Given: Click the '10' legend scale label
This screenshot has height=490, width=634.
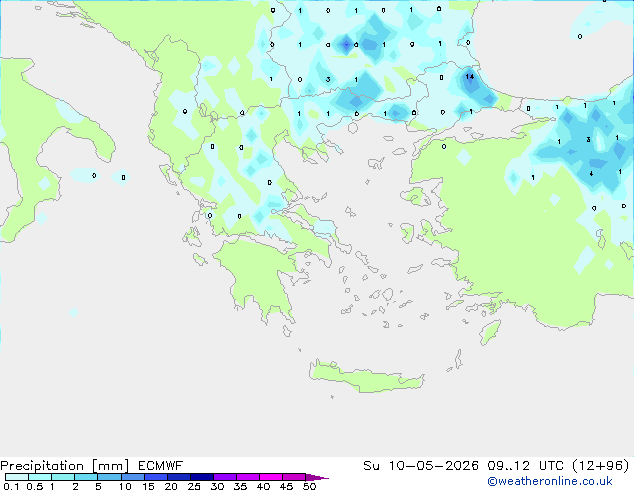Looking at the screenshot, I should [125, 486].
